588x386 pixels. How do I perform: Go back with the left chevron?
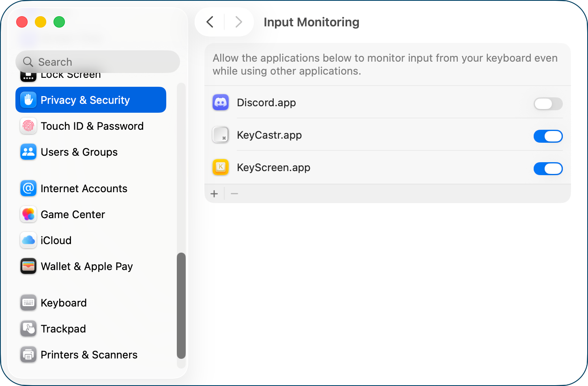[x=210, y=22]
